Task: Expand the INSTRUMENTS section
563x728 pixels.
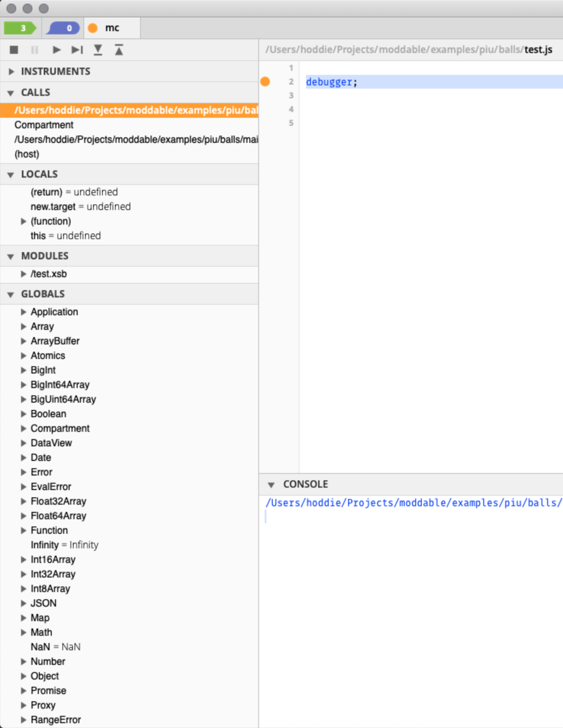Action: (x=11, y=72)
